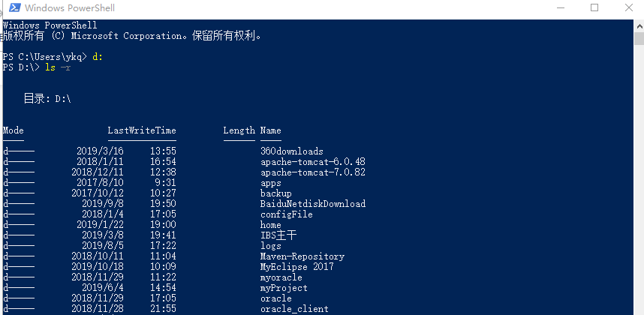Click the Windows PowerShell window title text
644x315 pixels.
(x=70, y=7)
